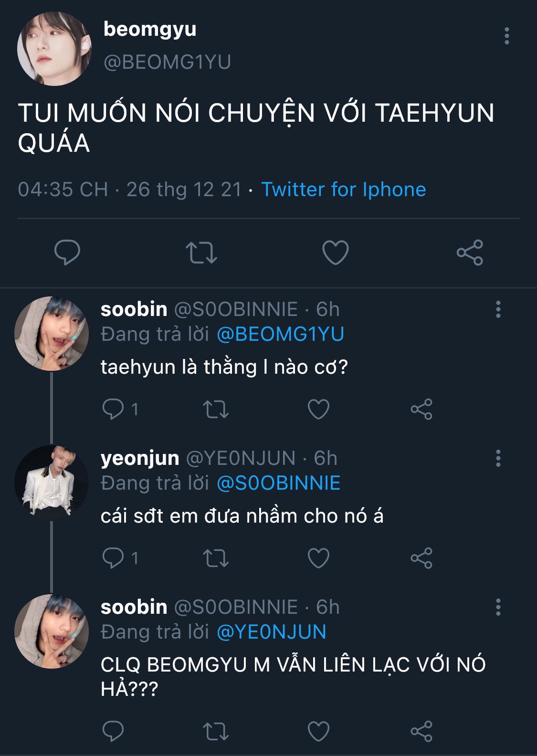Open replies on soobin's first reply
The width and height of the screenshot is (537, 756).
114,409
